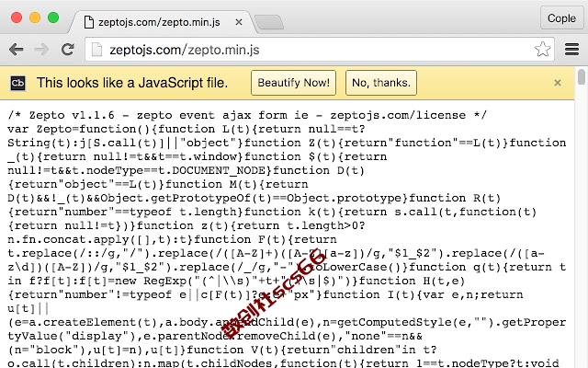Bookmark this page with the star icon
Screen dimensions: 588x368
point(542,49)
